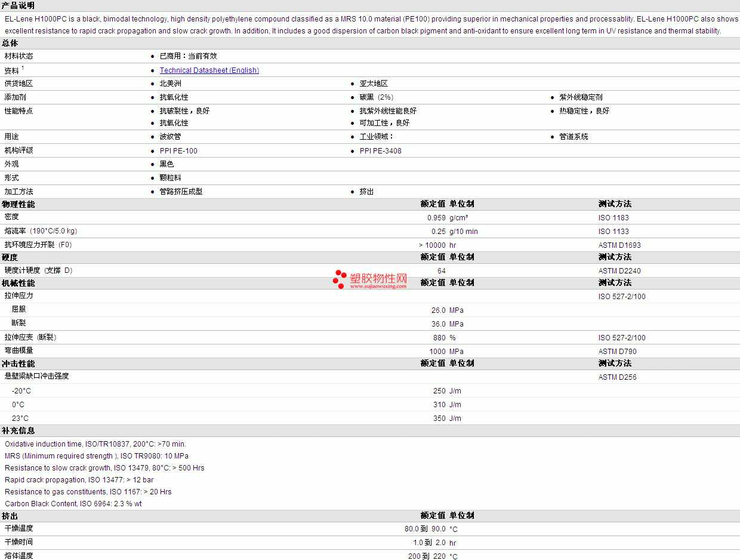Click the 波纹管 usage entry
The height and width of the screenshot is (560, 740).
171,137
